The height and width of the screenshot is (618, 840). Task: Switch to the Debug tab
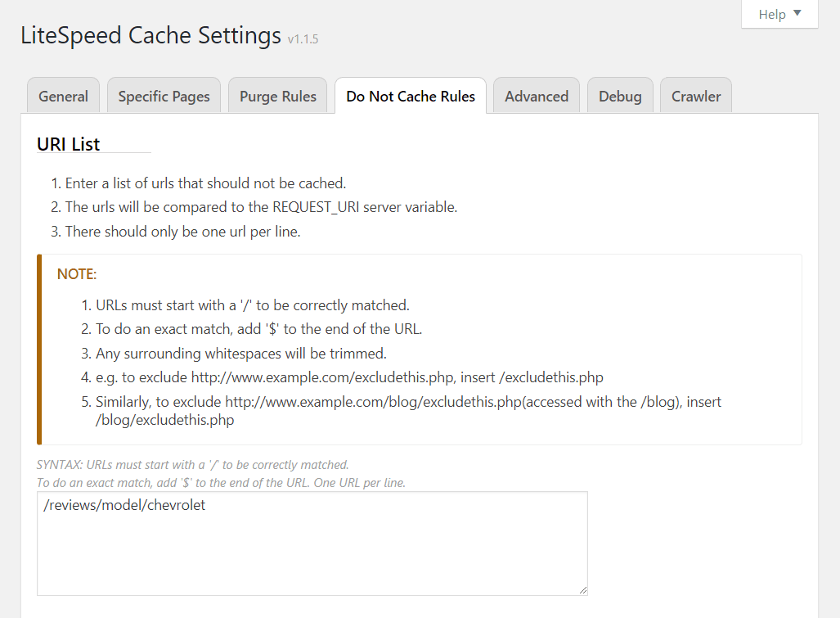point(619,97)
